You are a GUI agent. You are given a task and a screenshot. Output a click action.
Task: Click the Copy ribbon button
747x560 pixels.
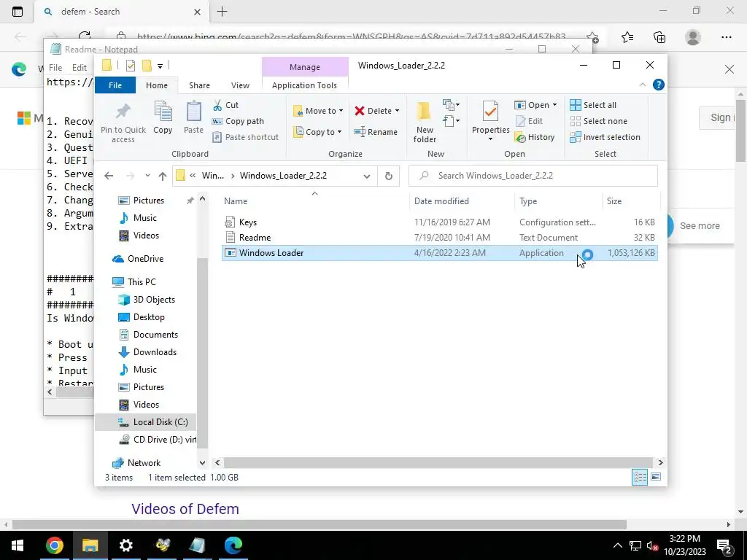pyautogui.click(x=163, y=117)
